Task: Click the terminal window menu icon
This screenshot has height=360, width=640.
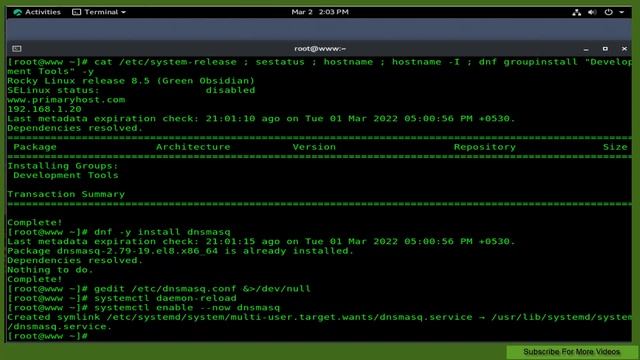Action: coord(17,49)
